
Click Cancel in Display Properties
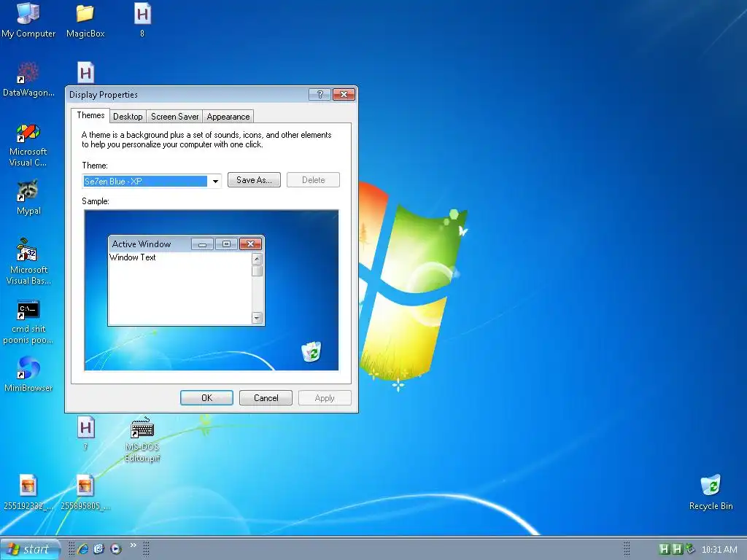(x=266, y=397)
